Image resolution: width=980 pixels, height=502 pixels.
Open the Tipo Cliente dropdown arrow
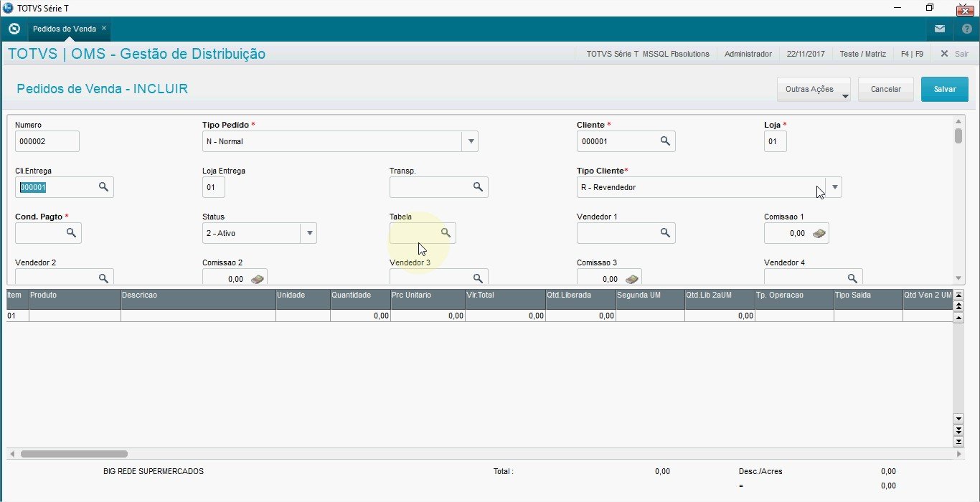(x=834, y=187)
